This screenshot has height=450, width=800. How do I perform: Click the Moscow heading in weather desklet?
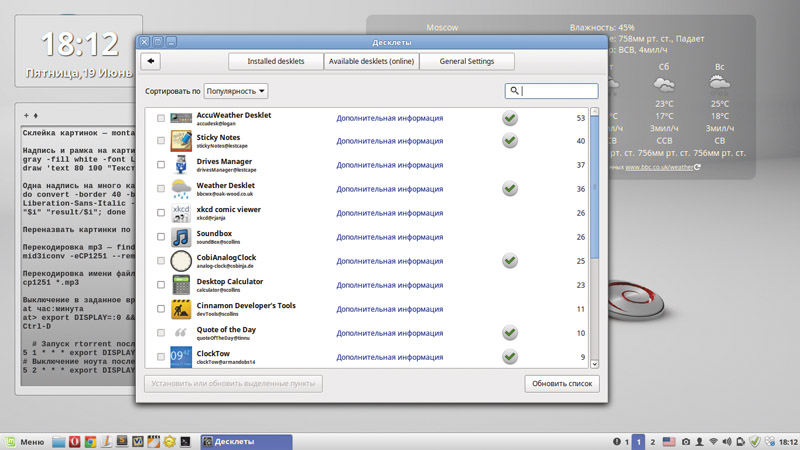click(442, 28)
